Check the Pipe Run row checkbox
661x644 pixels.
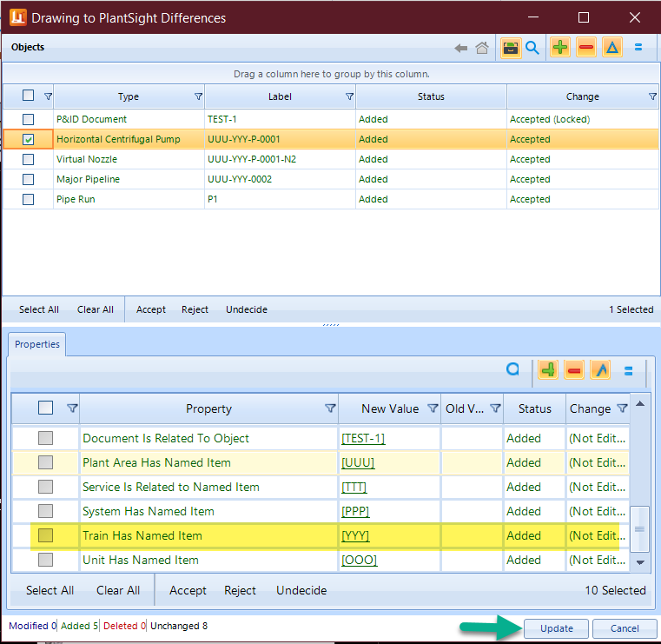[x=29, y=199]
